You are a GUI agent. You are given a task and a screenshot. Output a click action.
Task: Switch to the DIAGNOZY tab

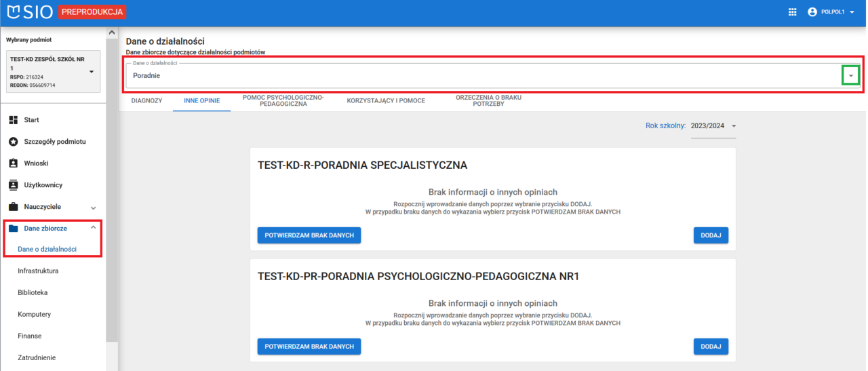click(146, 101)
